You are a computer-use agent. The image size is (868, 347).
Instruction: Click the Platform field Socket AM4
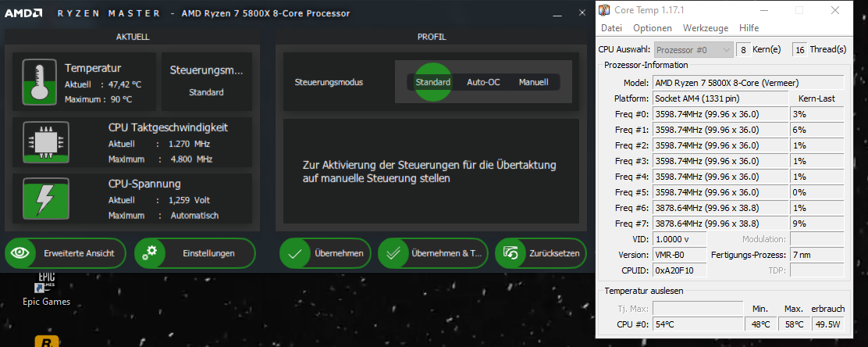pos(720,98)
